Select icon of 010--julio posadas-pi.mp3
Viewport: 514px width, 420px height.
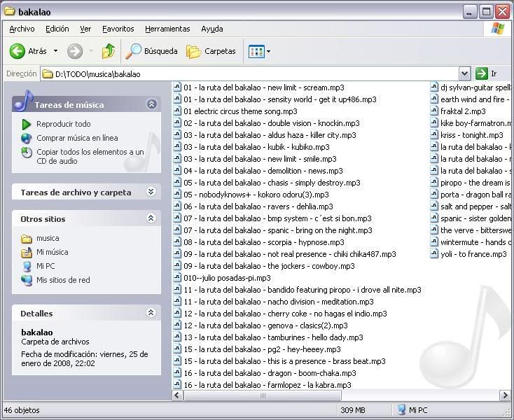click(177, 277)
